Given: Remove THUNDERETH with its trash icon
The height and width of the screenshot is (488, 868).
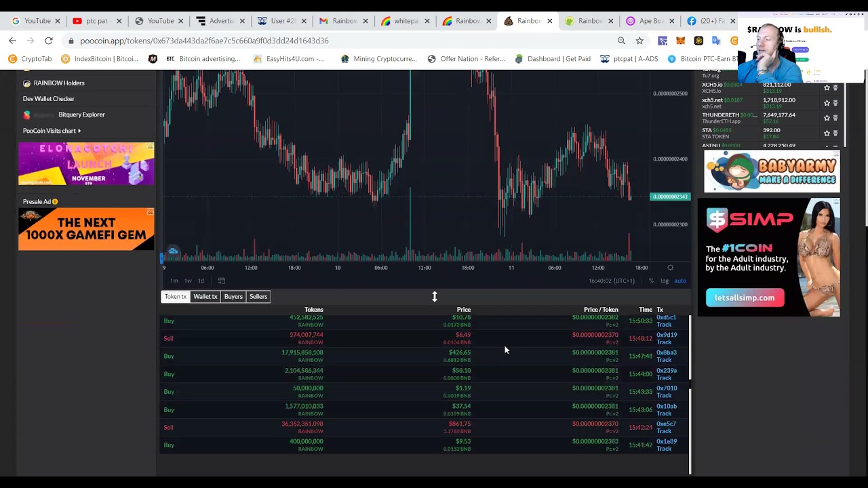Looking at the screenshot, I should [835, 118].
